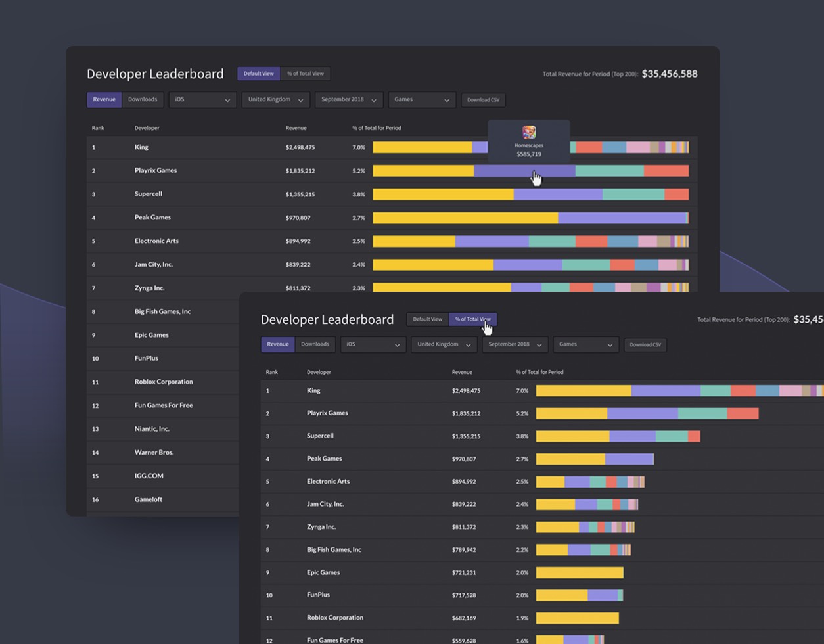
Task: Click Epic Games in the back window
Action: 152,334
